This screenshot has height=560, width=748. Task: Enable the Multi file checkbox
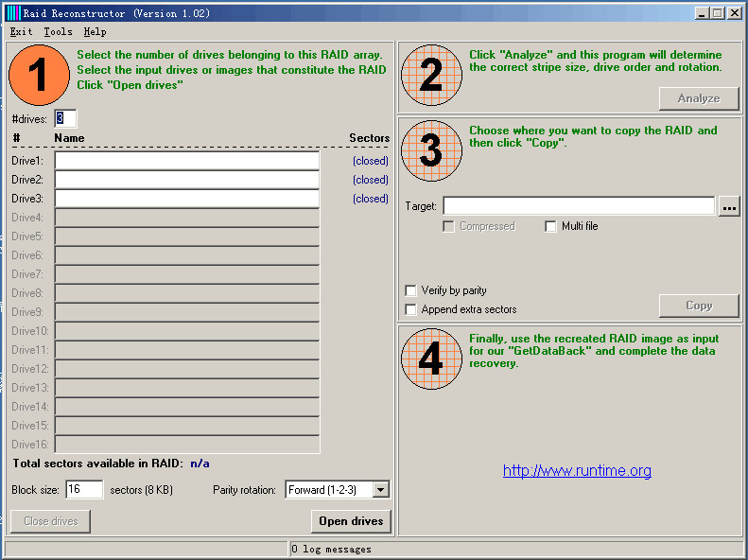click(550, 226)
